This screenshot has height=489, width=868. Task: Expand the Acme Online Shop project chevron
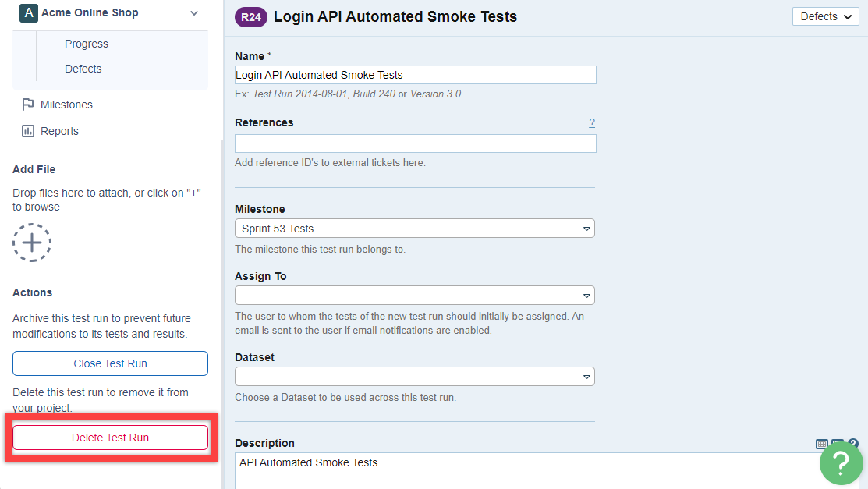[x=194, y=13]
